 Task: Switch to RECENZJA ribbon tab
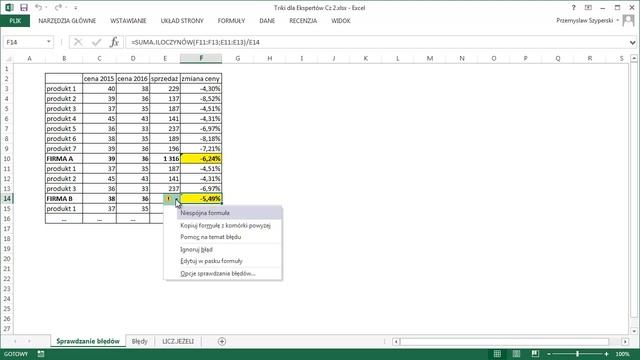point(303,21)
